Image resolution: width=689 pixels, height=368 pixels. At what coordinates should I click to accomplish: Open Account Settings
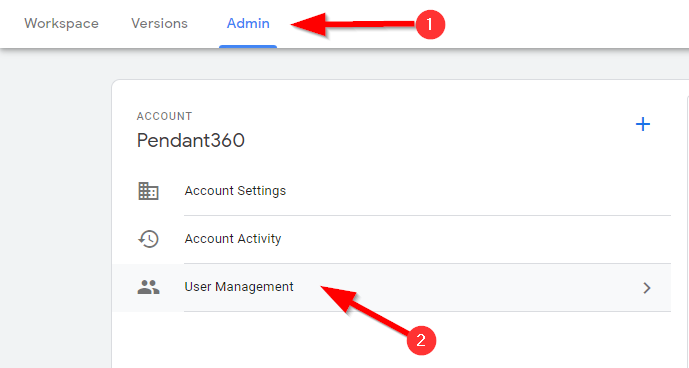235,191
